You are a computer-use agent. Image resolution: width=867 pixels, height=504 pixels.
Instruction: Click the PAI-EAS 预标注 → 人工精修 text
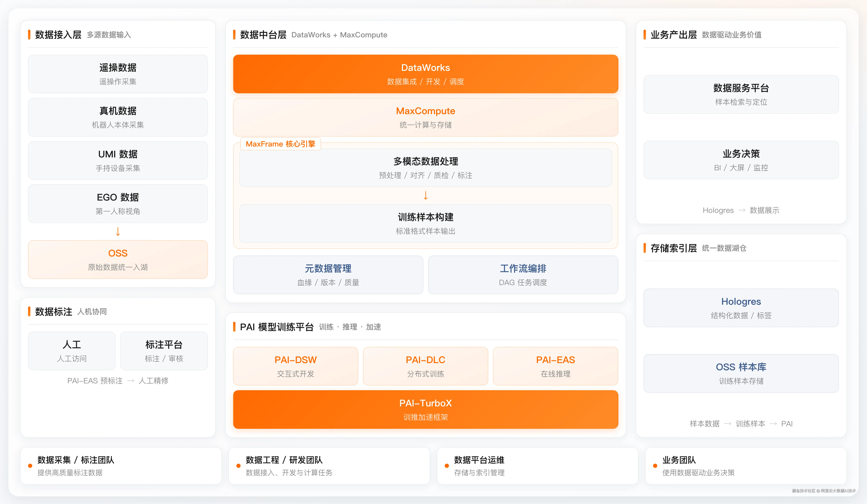[x=118, y=381]
